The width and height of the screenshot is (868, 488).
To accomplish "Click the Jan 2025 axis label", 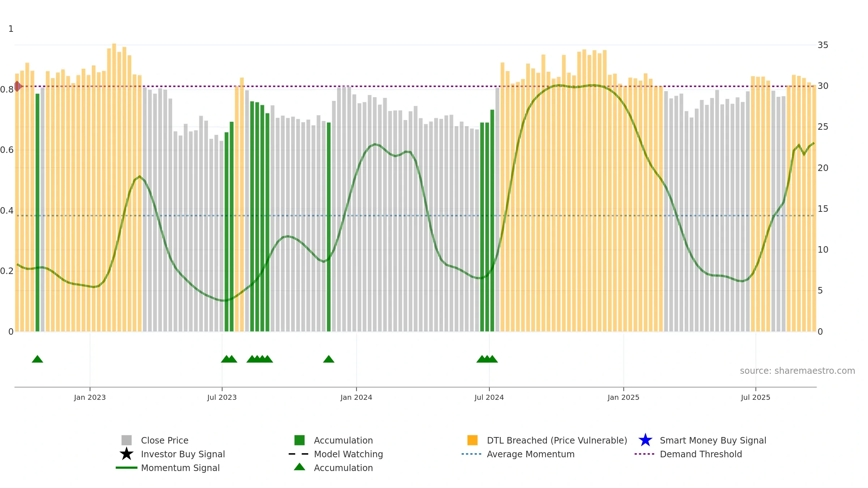I will point(623,397).
